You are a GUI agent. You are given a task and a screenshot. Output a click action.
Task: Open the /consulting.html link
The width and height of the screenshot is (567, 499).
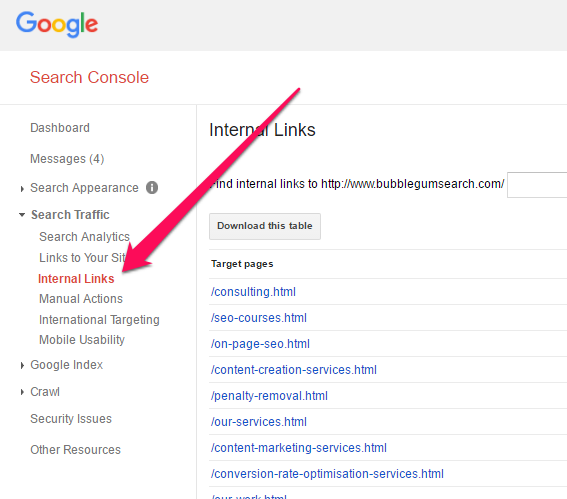click(253, 292)
